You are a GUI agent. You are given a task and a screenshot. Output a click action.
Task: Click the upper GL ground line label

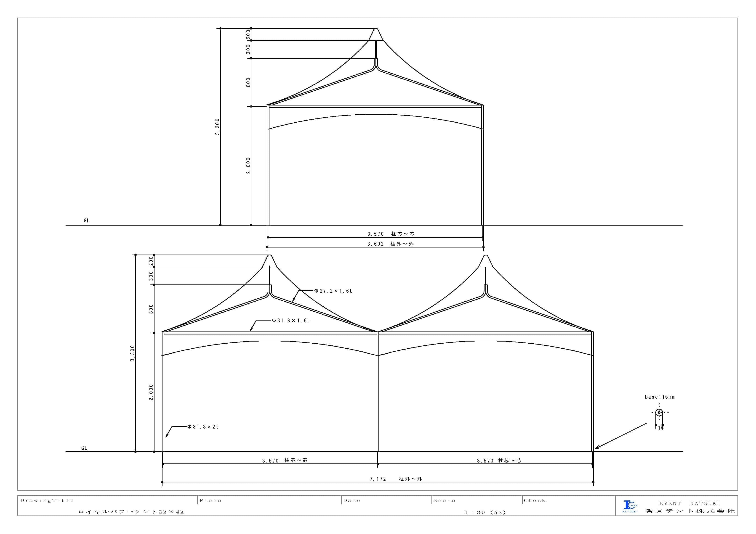[x=87, y=221]
